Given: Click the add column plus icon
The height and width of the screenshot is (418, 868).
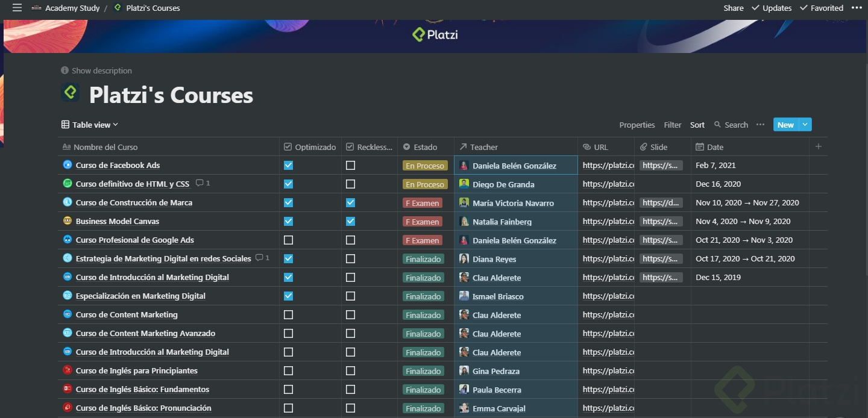Looking at the screenshot, I should click(x=818, y=146).
